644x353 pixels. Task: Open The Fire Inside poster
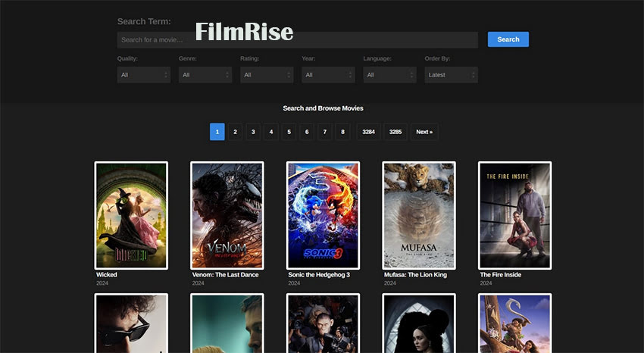[x=515, y=215]
